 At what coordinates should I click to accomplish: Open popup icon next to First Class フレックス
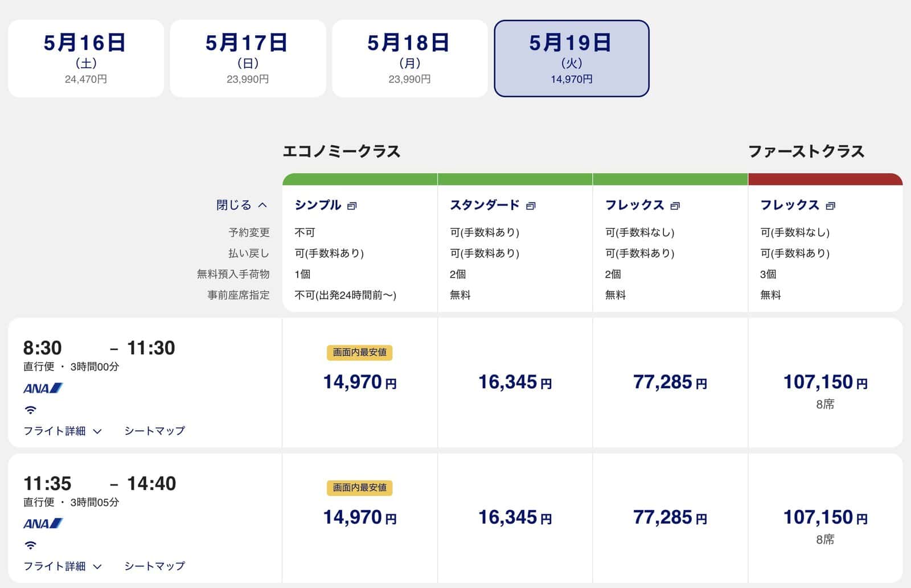[x=830, y=206]
